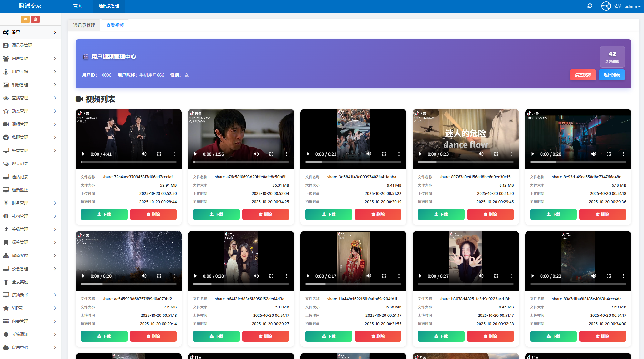Mute the starry sky video
The image size is (644, 359).
click(144, 276)
